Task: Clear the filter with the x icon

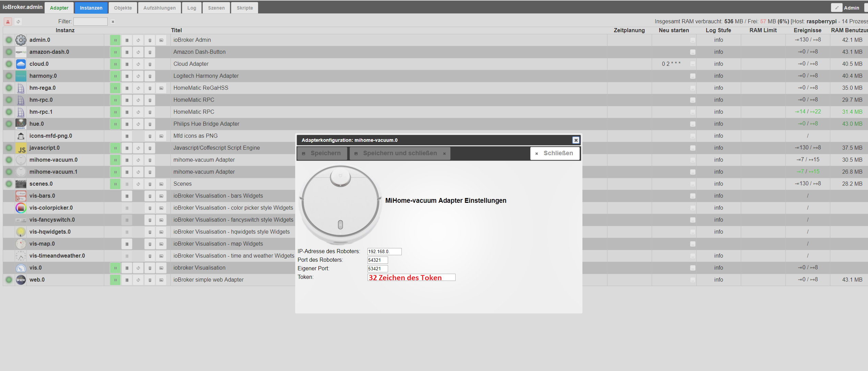Action: click(x=113, y=22)
